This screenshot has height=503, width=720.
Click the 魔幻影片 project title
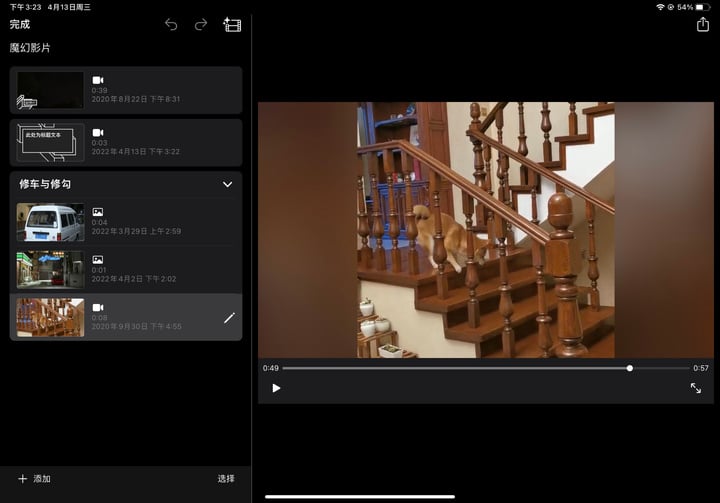(30, 48)
